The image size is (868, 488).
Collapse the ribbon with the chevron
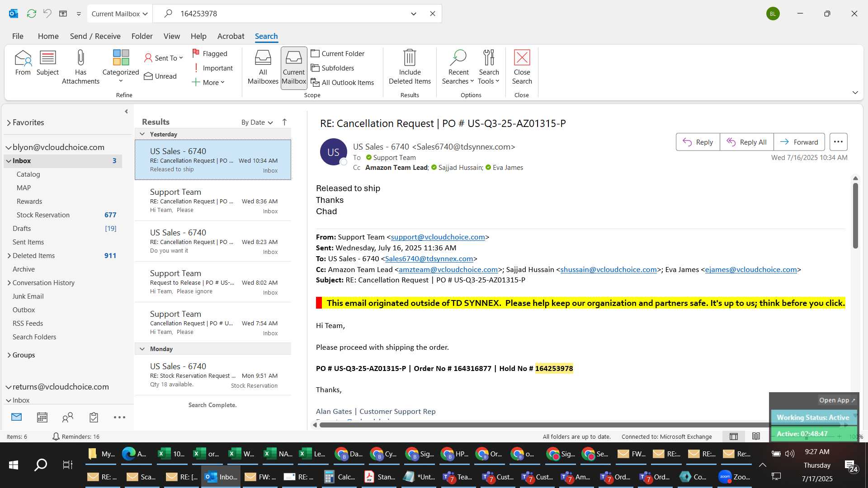[855, 93]
